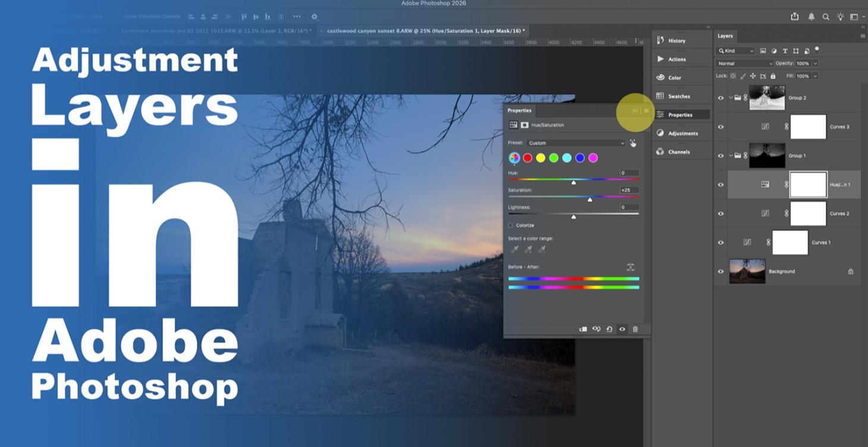Filter layers by pixel layers
The width and height of the screenshot is (868, 447).
tap(763, 51)
